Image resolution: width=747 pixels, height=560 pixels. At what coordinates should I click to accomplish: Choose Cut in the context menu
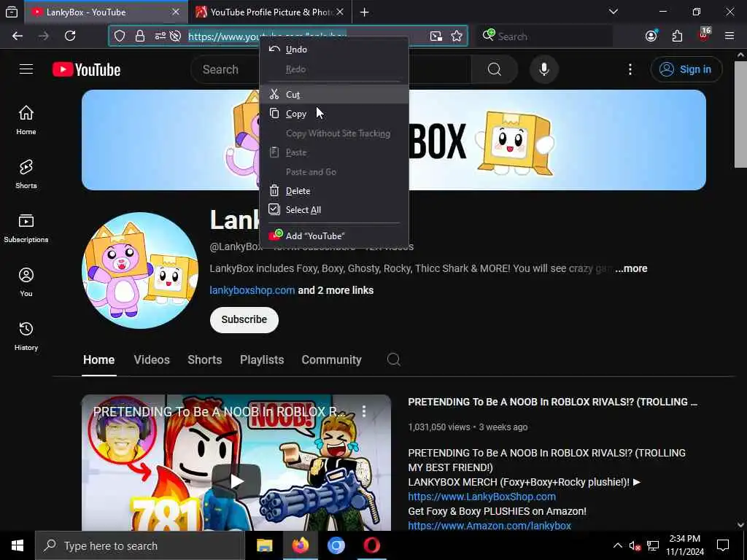pyautogui.click(x=334, y=94)
